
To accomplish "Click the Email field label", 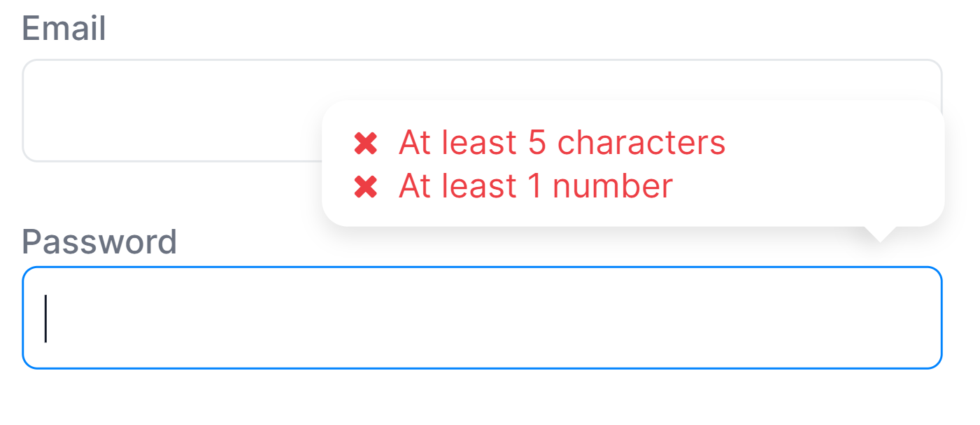I will pyautogui.click(x=64, y=29).
